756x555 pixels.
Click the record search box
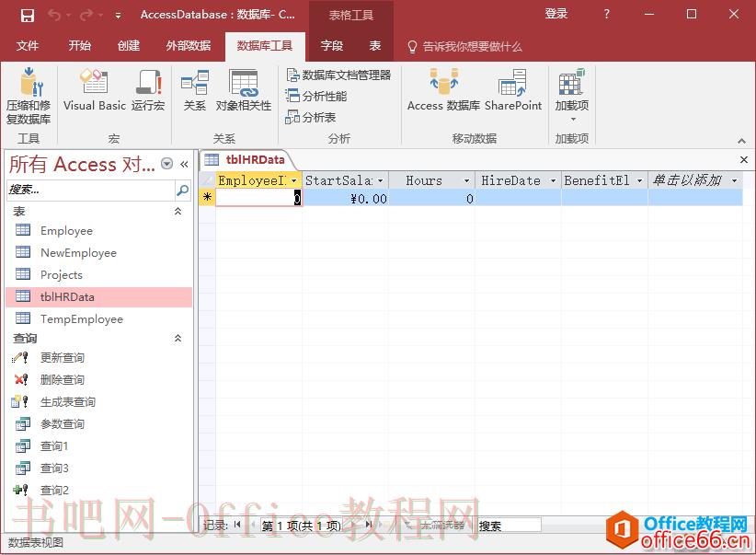click(509, 525)
